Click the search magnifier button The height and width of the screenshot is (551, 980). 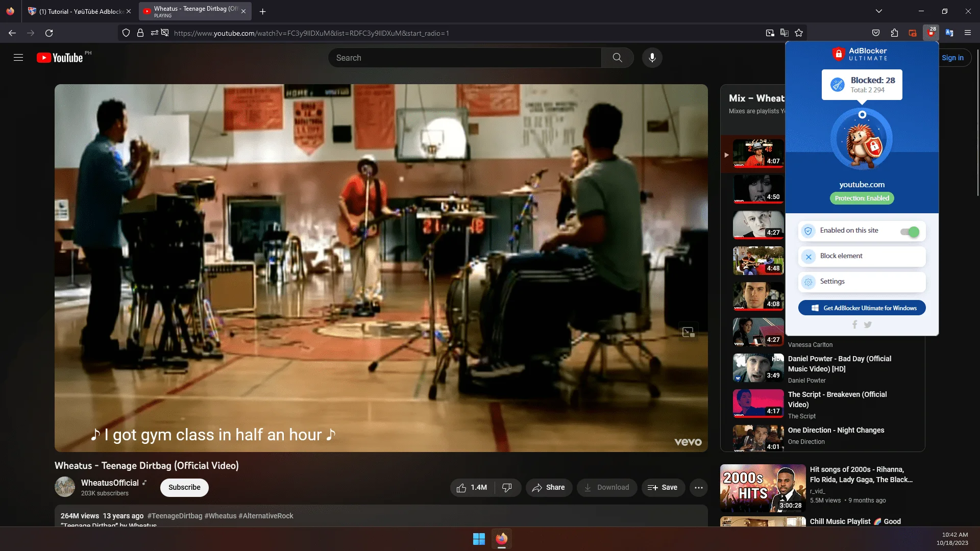[x=617, y=58]
